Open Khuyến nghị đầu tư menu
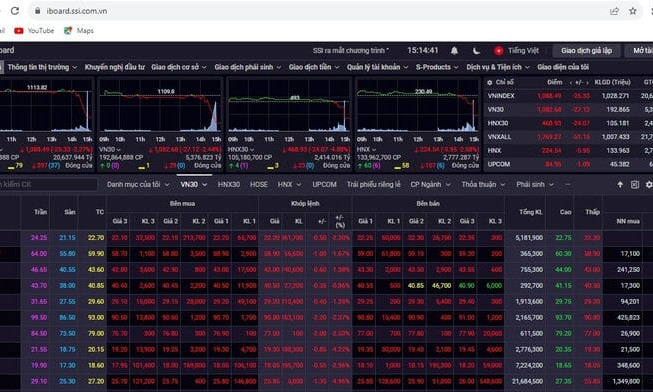Viewport: 653px width, 392px height. tap(115, 67)
